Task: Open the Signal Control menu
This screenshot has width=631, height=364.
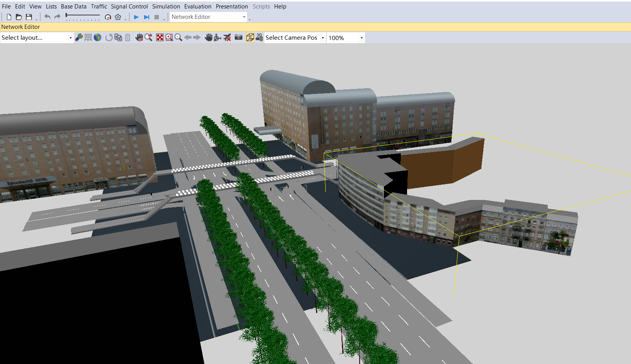Action: (129, 6)
